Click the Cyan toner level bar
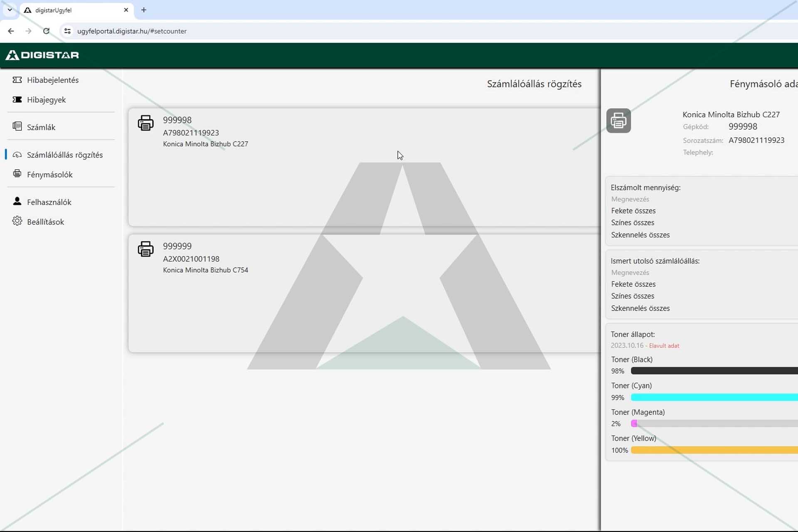The image size is (798, 532). tap(714, 397)
